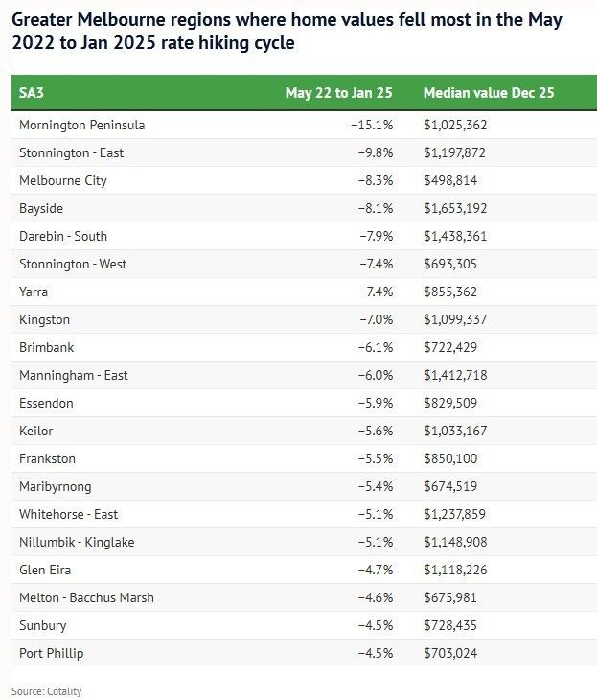Screen dimensions: 597x700
Task: Select Darebin - South region name
Action: click(63, 236)
